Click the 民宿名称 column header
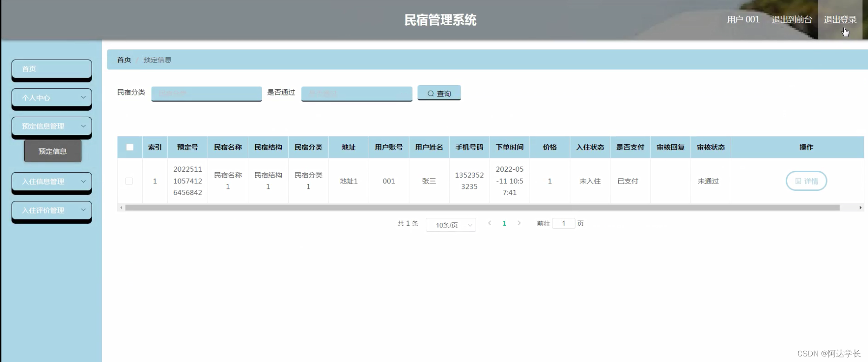The height and width of the screenshot is (362, 868). [x=228, y=147]
